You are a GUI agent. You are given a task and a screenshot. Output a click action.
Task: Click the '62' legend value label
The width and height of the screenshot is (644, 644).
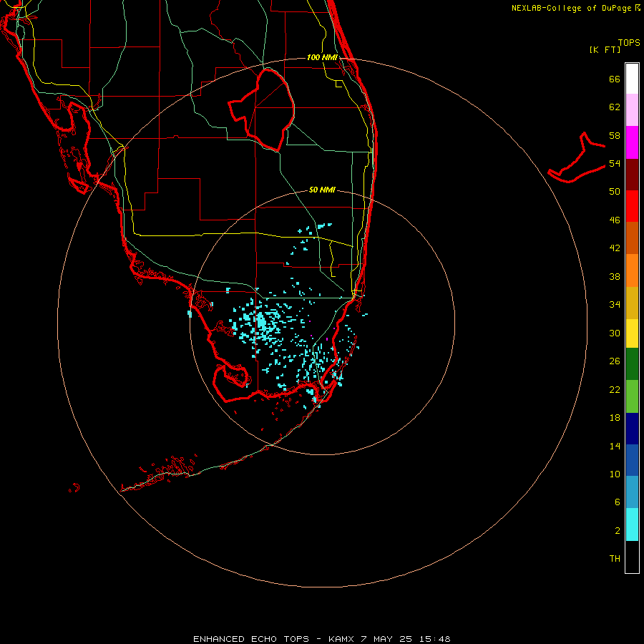pyautogui.click(x=615, y=107)
